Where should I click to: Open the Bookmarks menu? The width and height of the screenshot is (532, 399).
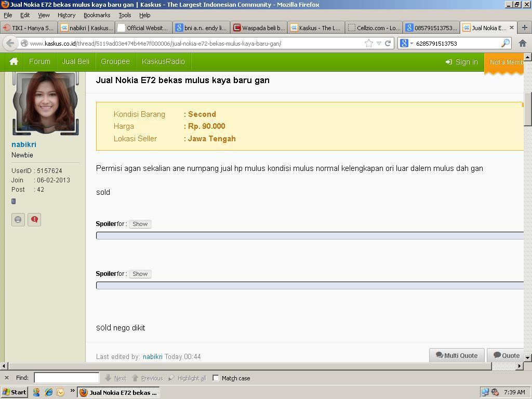(x=97, y=15)
